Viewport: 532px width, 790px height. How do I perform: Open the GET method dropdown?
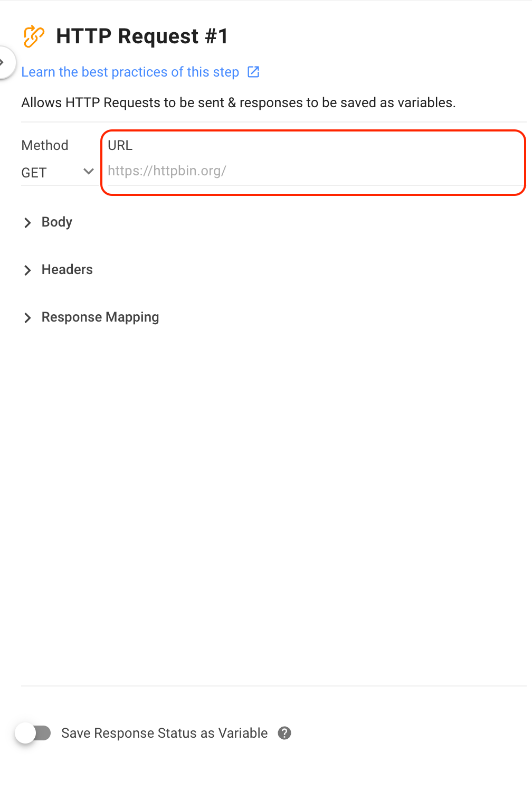tap(58, 173)
